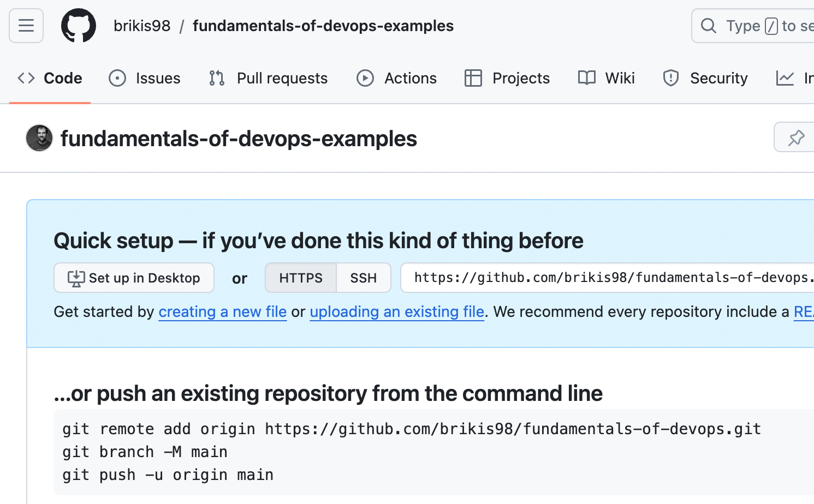
Task: Pin the repository with pin button
Action: (x=794, y=137)
